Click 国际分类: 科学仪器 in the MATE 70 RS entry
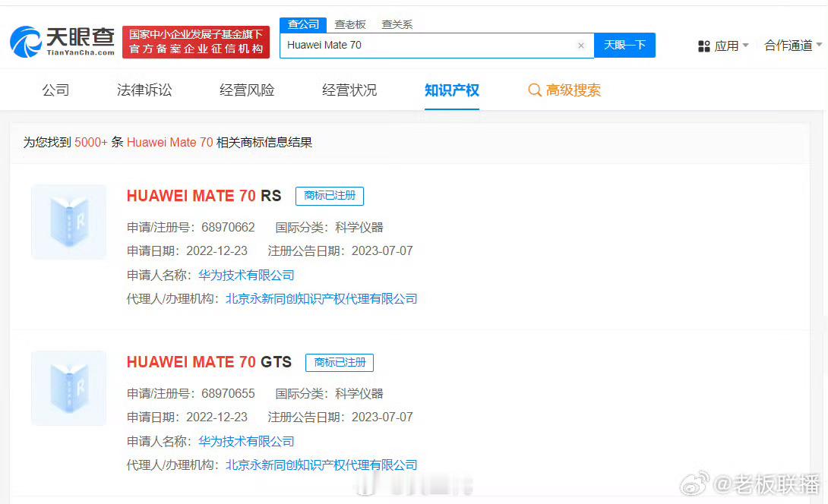The image size is (828, 504). click(330, 228)
